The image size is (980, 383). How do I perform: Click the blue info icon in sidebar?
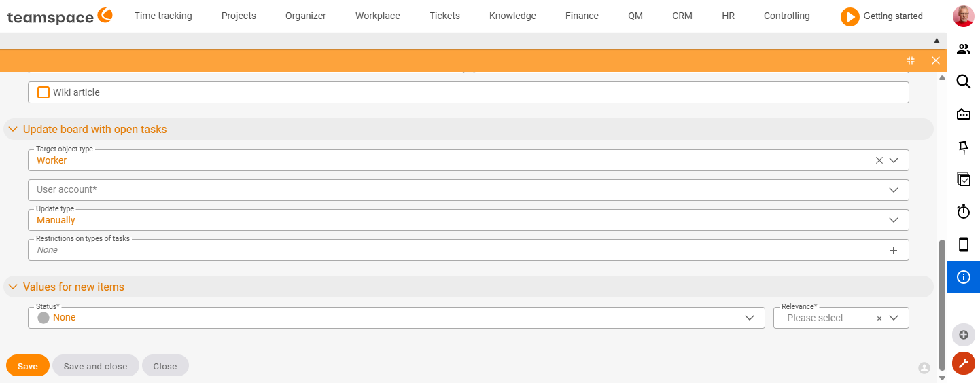[x=963, y=277]
